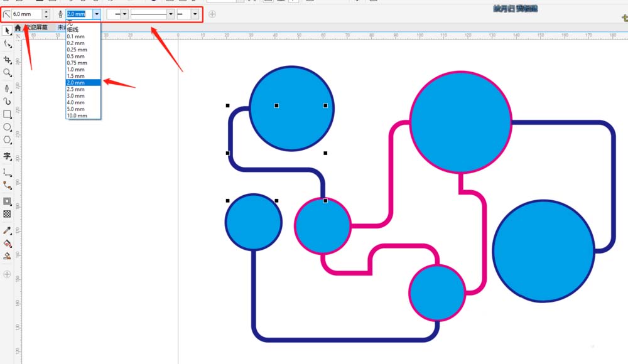Click the outline width 2.0 mm field
Screen dimensions: 628x364
pos(79,14)
